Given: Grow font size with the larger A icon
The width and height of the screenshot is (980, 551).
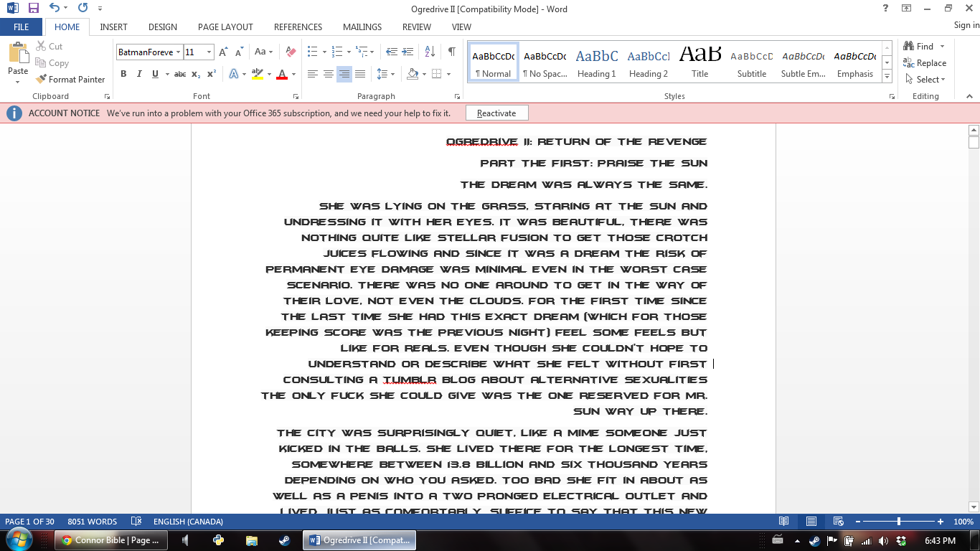Looking at the screenshot, I should tap(223, 52).
